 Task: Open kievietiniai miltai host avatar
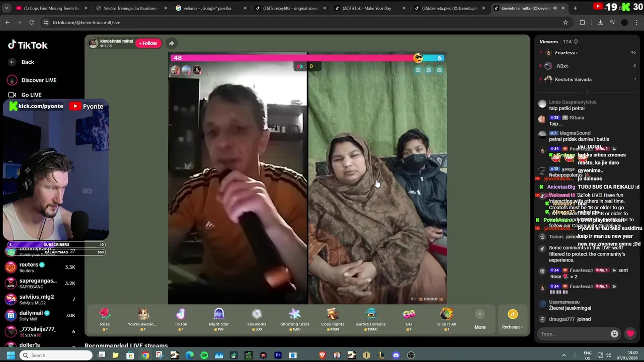[93, 43]
